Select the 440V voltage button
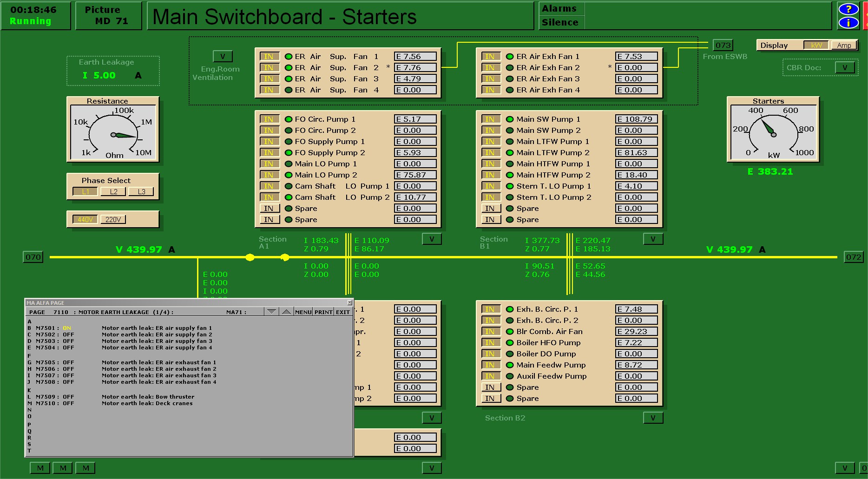This screenshot has height=479, width=868. point(85,219)
